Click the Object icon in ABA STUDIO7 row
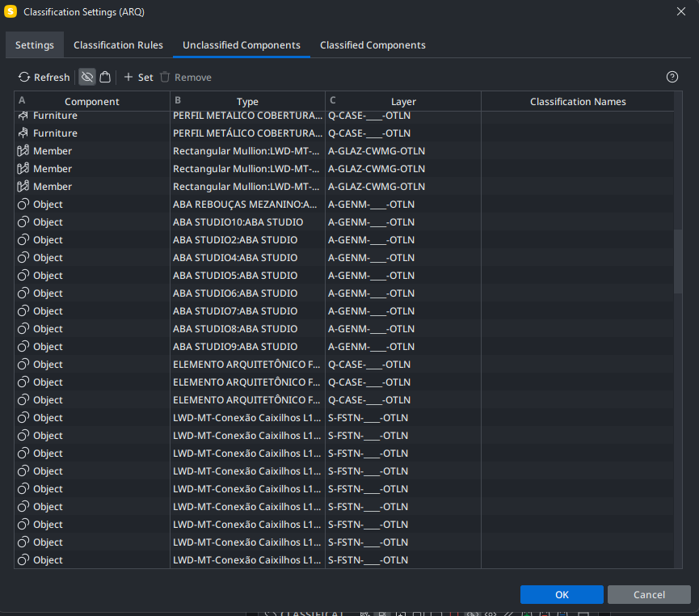699x616 pixels. point(23,311)
